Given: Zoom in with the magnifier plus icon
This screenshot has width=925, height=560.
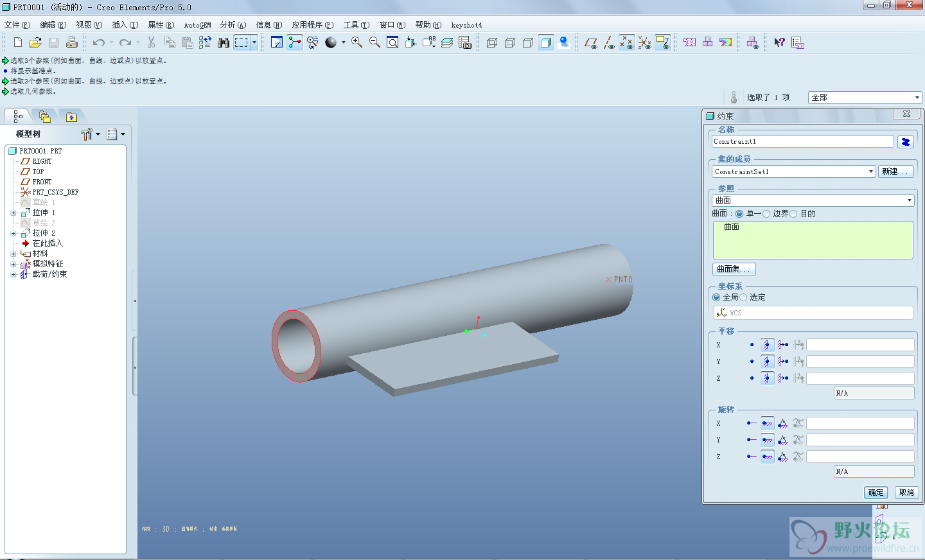Looking at the screenshot, I should [357, 42].
